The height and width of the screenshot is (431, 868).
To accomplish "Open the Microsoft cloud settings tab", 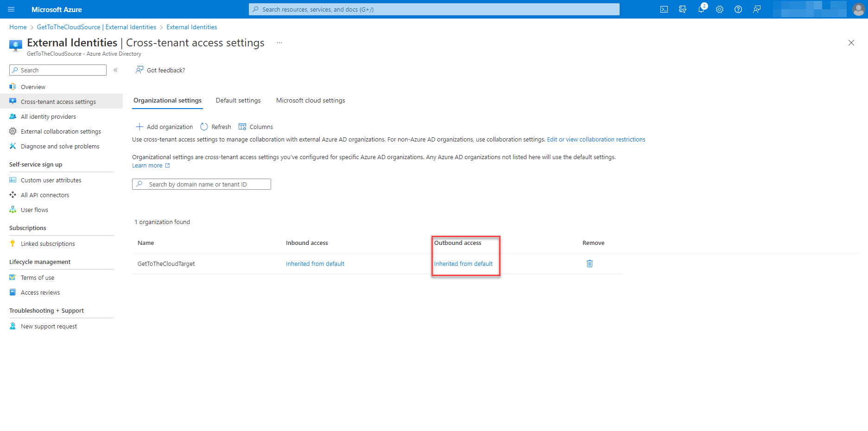I will pyautogui.click(x=310, y=100).
